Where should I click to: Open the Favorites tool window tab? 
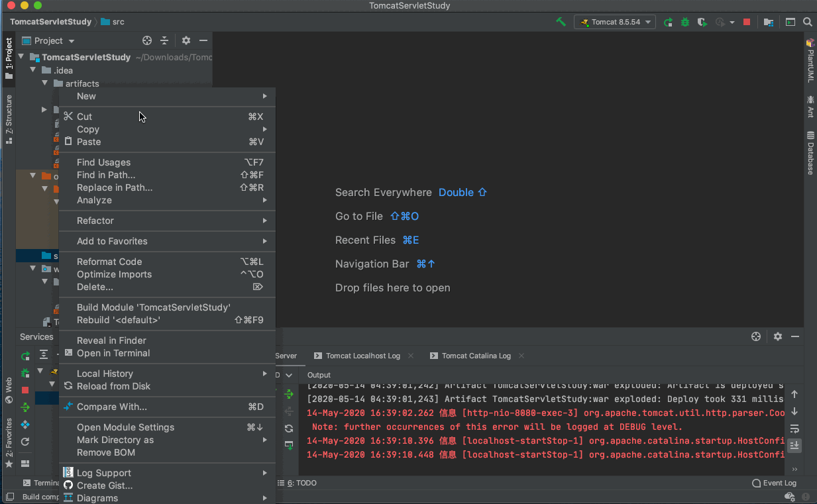pyautogui.click(x=9, y=443)
